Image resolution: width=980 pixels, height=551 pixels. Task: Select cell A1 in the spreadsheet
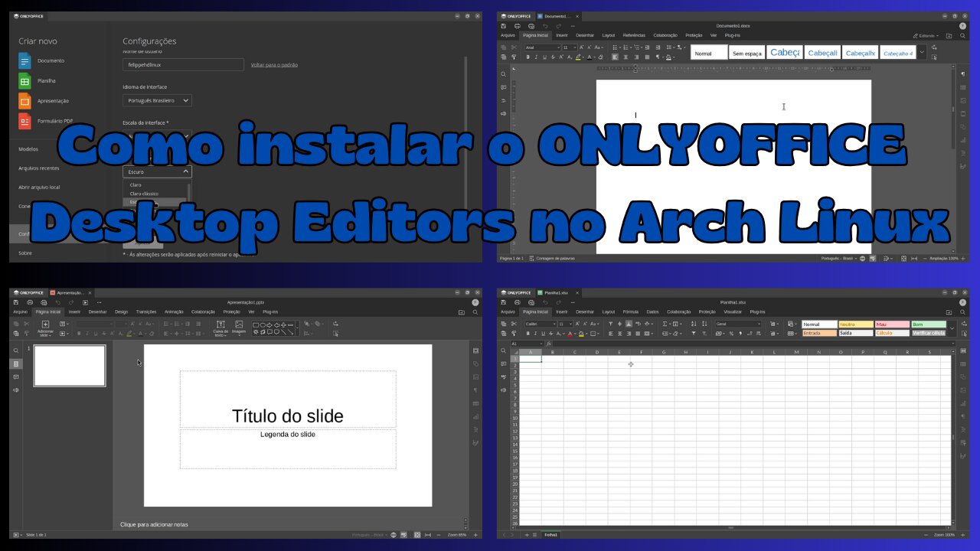tap(531, 358)
